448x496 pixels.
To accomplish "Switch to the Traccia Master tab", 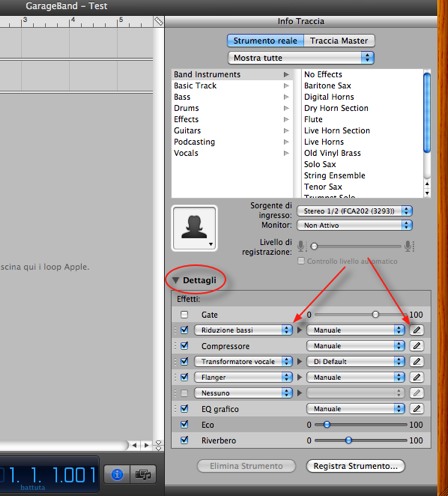I will (x=339, y=41).
